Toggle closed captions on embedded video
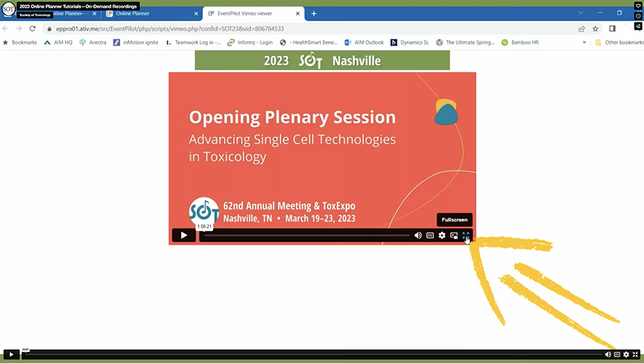The image size is (644, 363). (x=430, y=235)
